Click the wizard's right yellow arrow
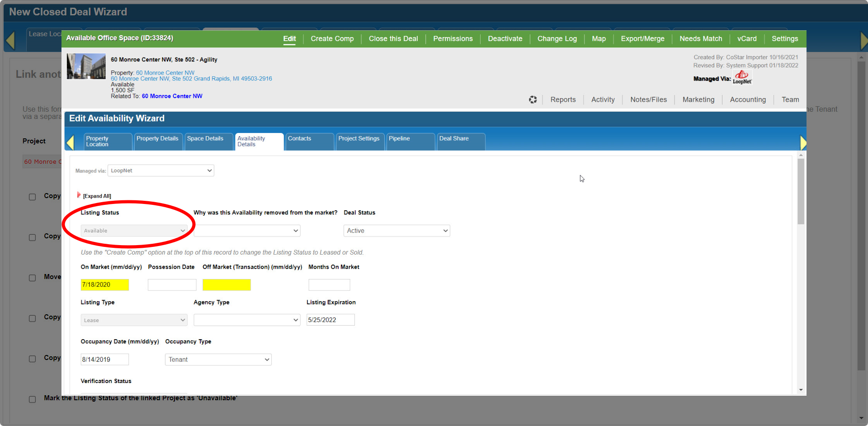 point(803,142)
